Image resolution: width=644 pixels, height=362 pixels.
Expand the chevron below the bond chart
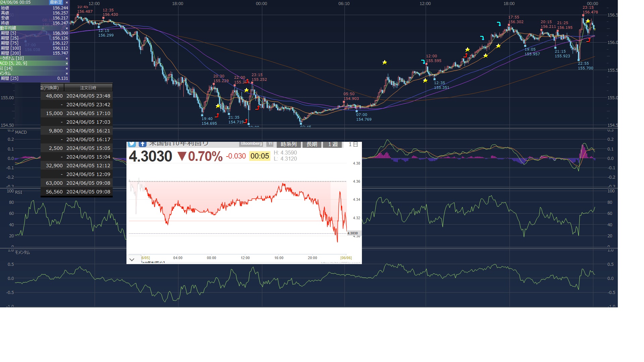coord(132,259)
